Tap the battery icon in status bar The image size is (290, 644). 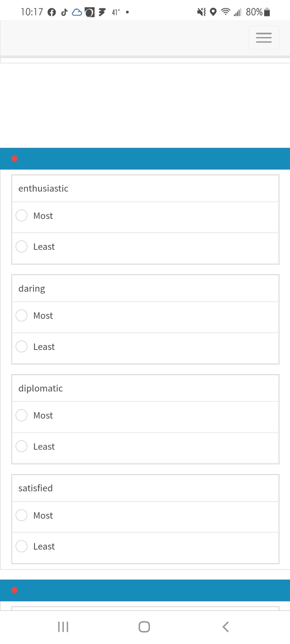coord(267,12)
